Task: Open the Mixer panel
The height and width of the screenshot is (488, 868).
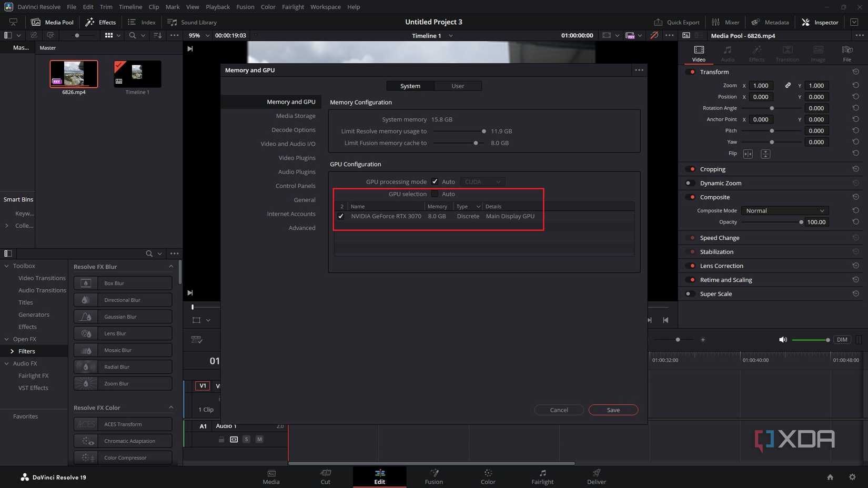Action: coord(725,22)
